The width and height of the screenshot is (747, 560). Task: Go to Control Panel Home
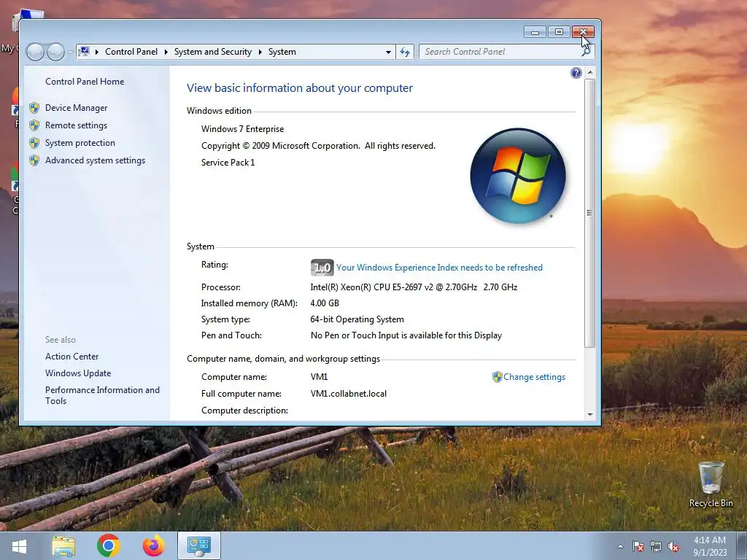pos(85,82)
